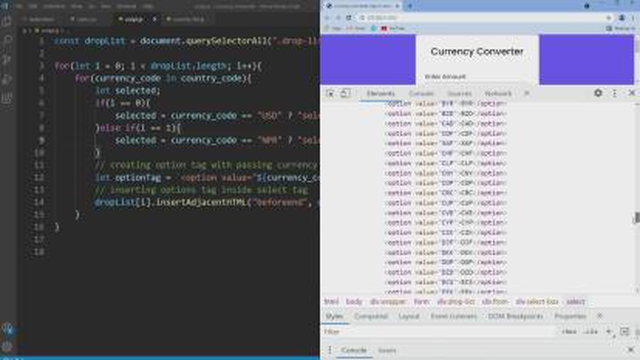Click the div.from breadcrumb
The width and height of the screenshot is (640, 360).
(x=495, y=302)
